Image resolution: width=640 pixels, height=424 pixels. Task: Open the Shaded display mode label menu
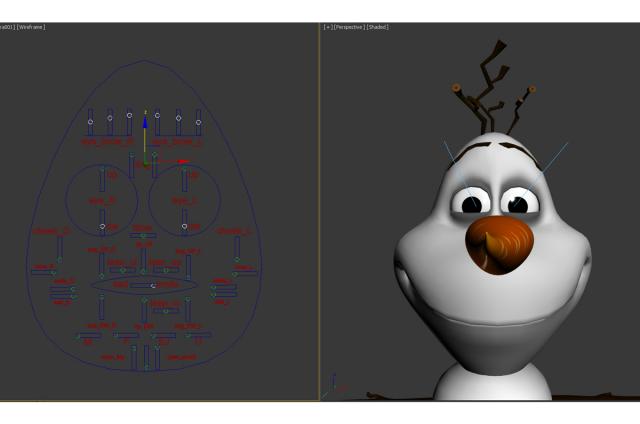(377, 27)
